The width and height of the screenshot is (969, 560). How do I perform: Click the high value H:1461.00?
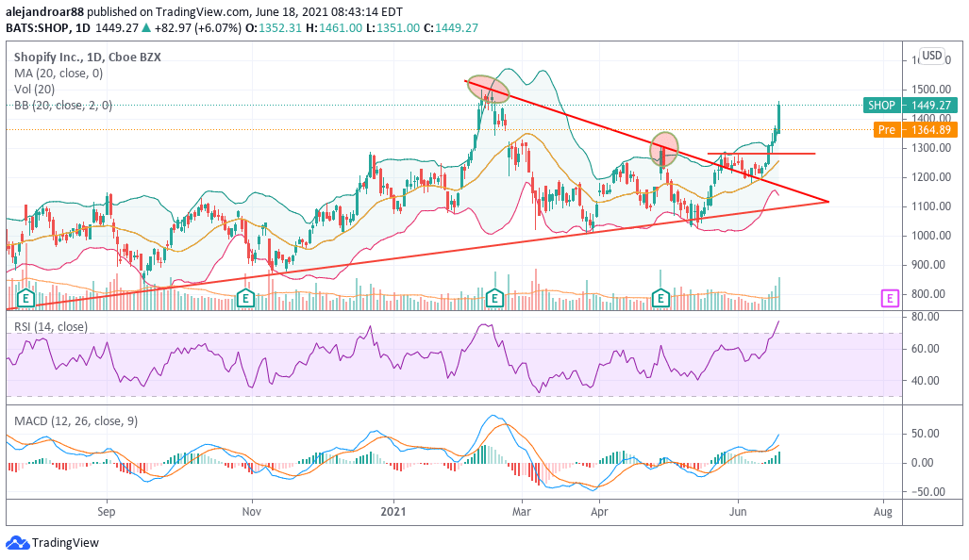point(334,27)
